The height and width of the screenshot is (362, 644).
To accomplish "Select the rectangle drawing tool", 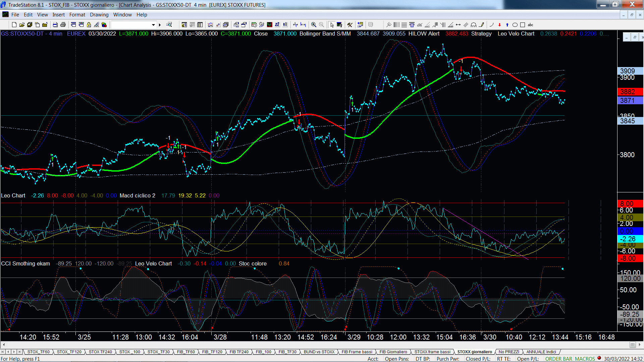I will (523, 25).
